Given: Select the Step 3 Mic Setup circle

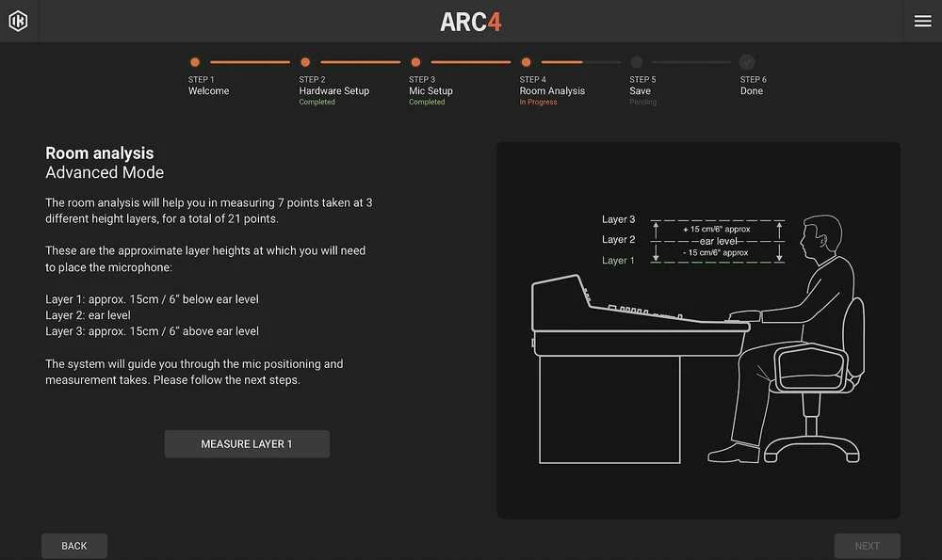Looking at the screenshot, I should click(x=415, y=62).
